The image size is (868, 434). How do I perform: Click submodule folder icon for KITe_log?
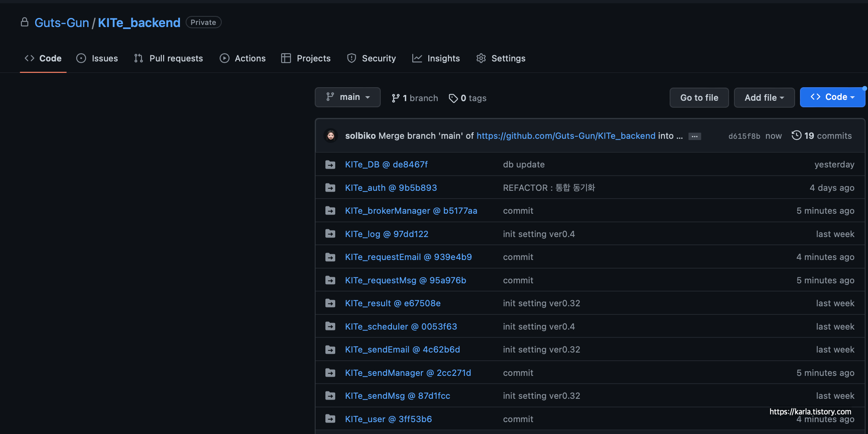[x=330, y=234]
